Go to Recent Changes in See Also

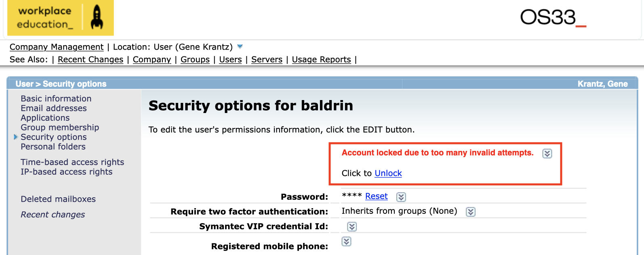pos(90,59)
